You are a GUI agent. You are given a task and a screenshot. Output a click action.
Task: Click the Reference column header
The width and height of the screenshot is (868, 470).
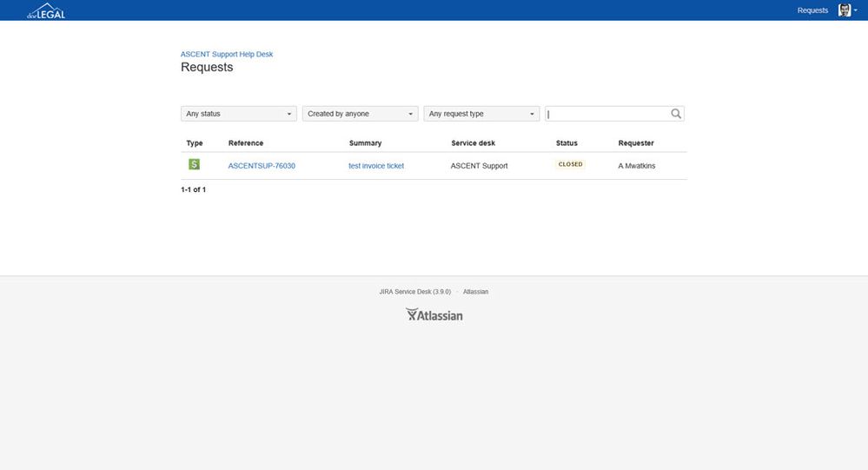[246, 142]
